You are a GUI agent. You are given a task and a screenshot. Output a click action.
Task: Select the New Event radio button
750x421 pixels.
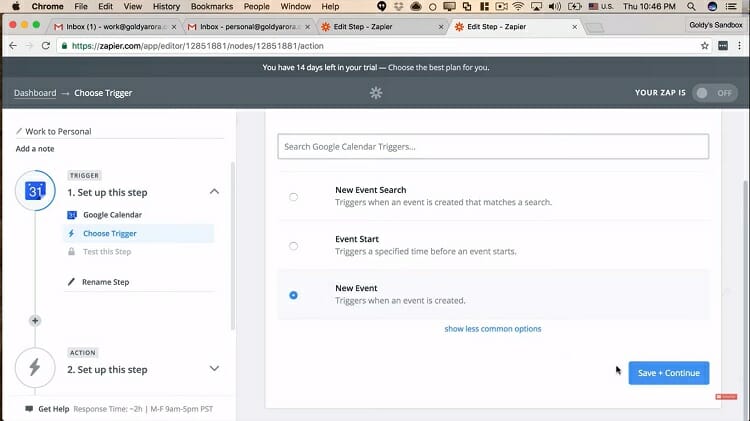coord(293,295)
